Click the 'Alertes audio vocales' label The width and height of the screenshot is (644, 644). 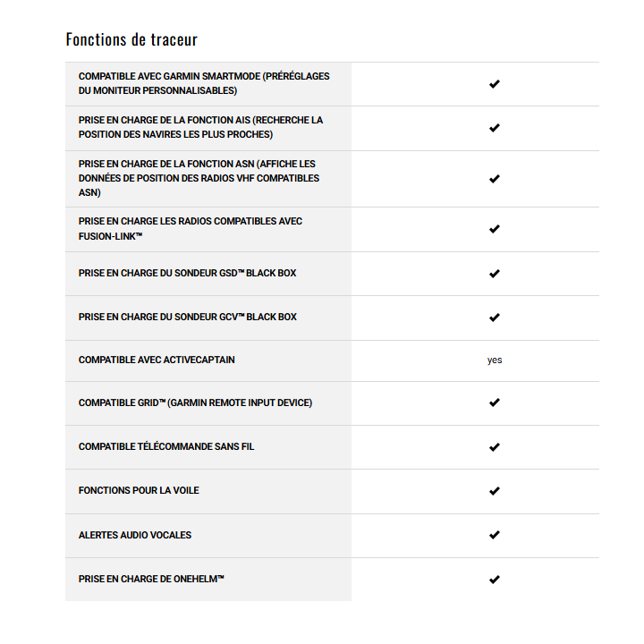(135, 535)
